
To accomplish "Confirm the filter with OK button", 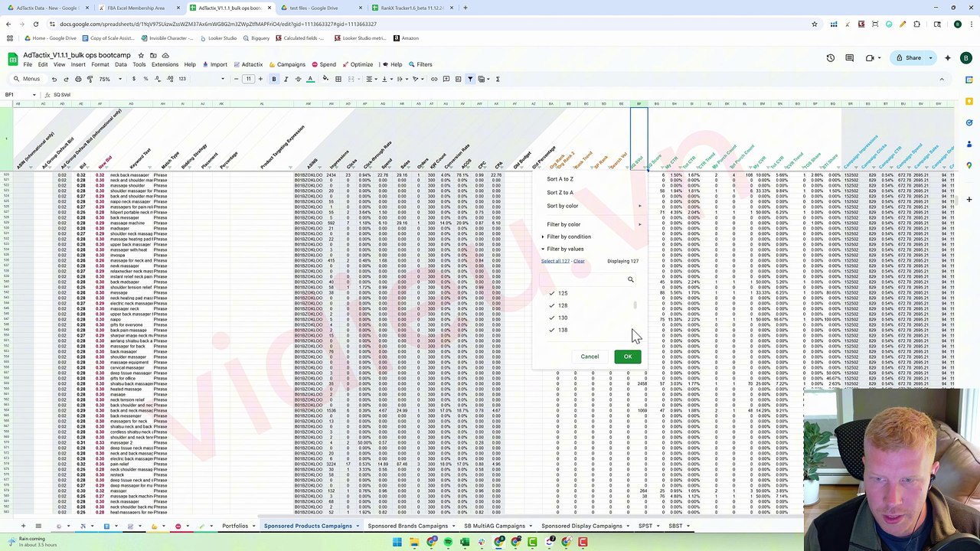I will click(x=628, y=357).
